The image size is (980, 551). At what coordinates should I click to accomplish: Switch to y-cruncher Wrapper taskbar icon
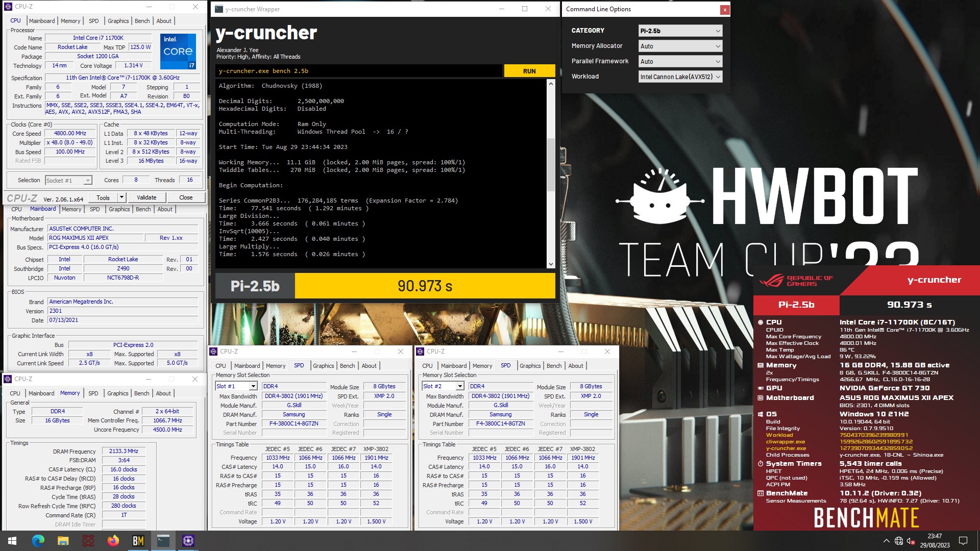pyautogui.click(x=163, y=540)
